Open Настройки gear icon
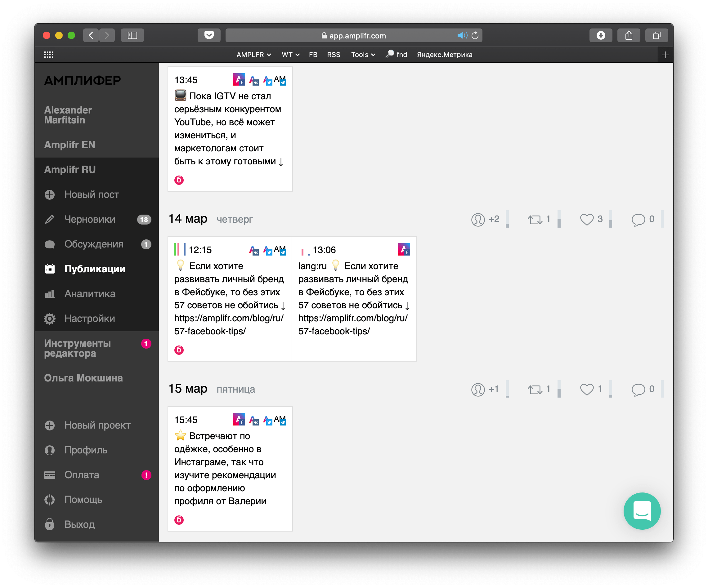The height and width of the screenshot is (588, 708). pyautogui.click(x=50, y=319)
